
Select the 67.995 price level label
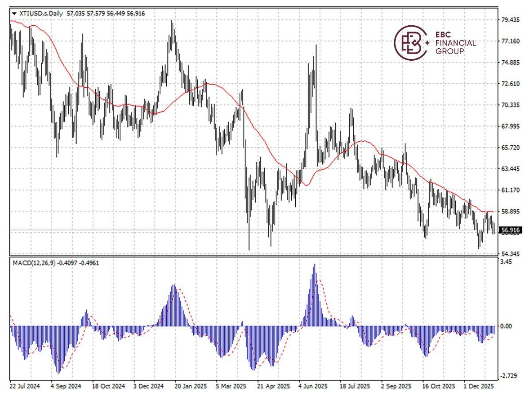(511, 126)
